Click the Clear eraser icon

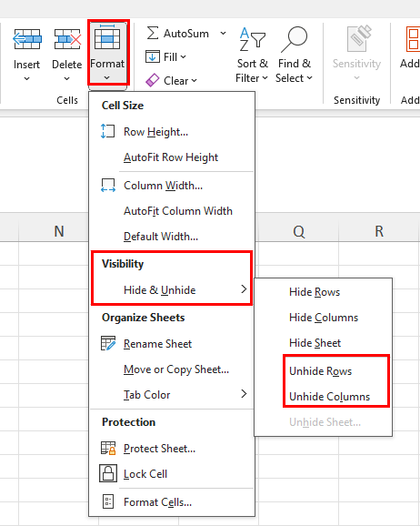152,80
